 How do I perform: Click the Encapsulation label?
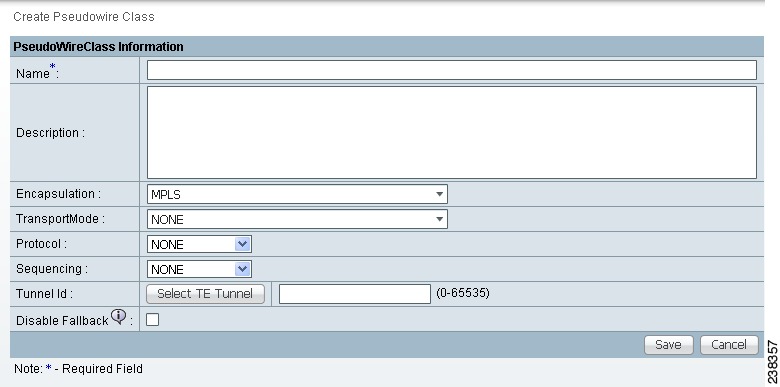[58, 194]
